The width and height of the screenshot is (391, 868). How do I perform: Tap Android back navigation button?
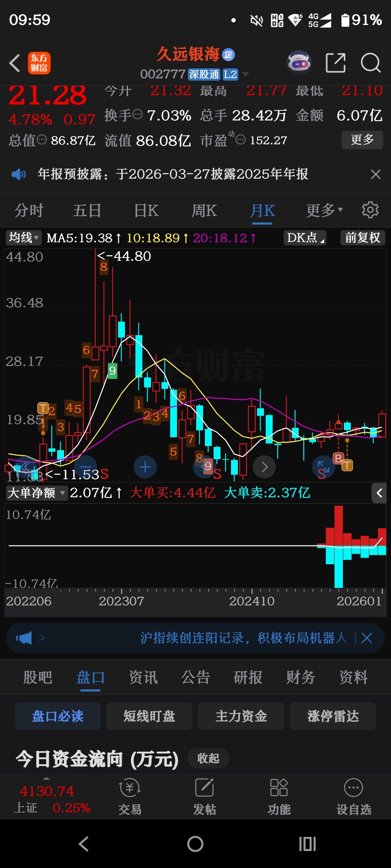[84, 844]
